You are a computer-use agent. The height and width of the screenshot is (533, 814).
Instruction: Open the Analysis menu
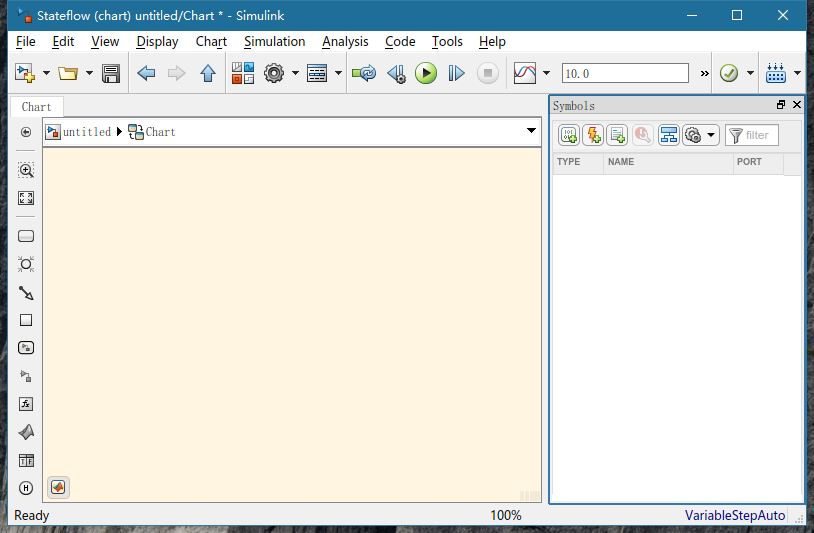pyautogui.click(x=345, y=42)
